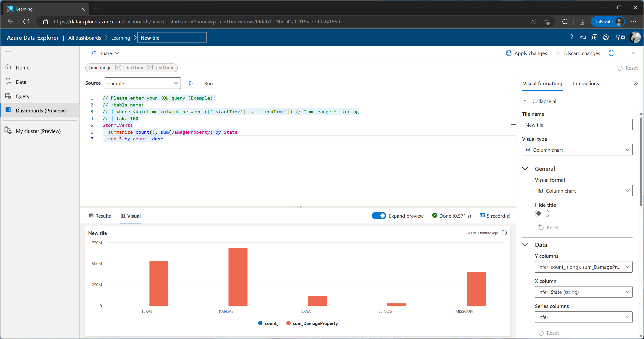Image resolution: width=644 pixels, height=339 pixels.
Task: Open the Help question mark icon
Action: pyautogui.click(x=571, y=37)
